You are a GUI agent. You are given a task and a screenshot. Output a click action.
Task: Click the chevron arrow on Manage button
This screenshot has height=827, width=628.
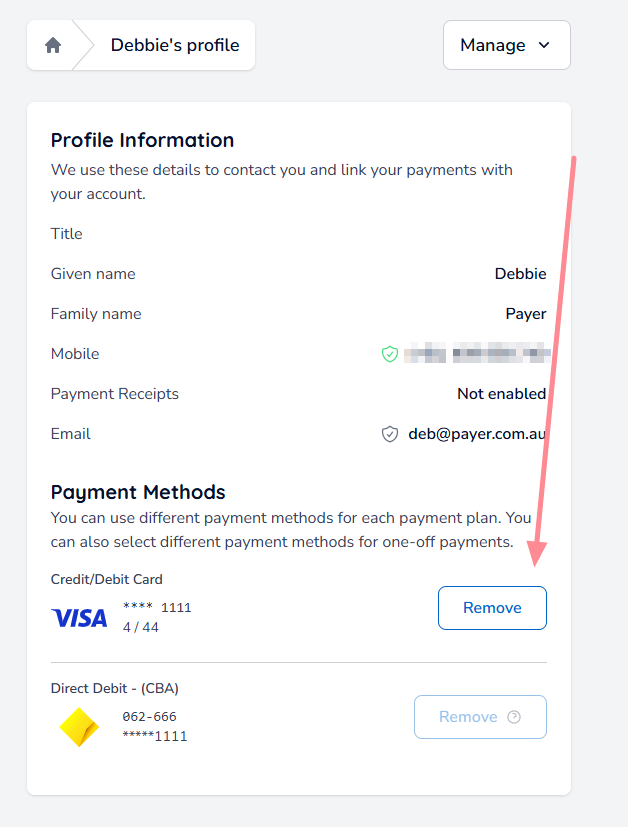click(544, 45)
